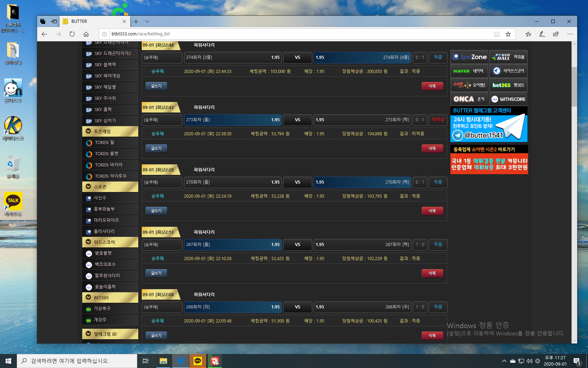Click the address bar URL field
The width and height of the screenshot is (588, 368).
click(297, 34)
